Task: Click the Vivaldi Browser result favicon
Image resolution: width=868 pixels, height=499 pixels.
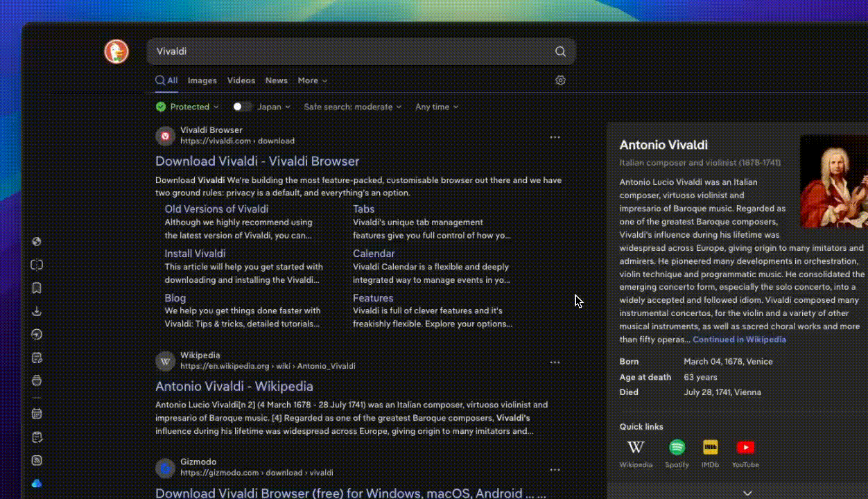Action: click(x=165, y=136)
